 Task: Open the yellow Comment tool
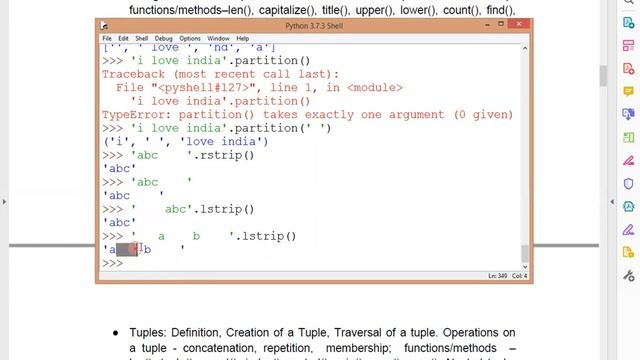pyautogui.click(x=629, y=91)
